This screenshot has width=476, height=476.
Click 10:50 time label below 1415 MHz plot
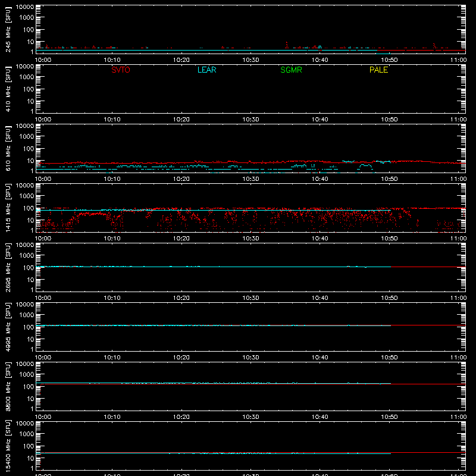[389, 239]
